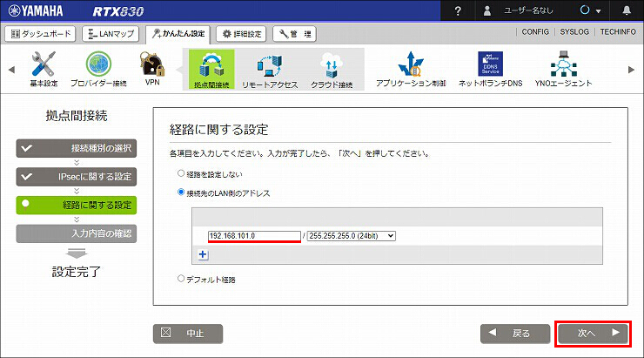The width and height of the screenshot is (644, 358).
Task: Open the notification bell
Action: (627, 10)
